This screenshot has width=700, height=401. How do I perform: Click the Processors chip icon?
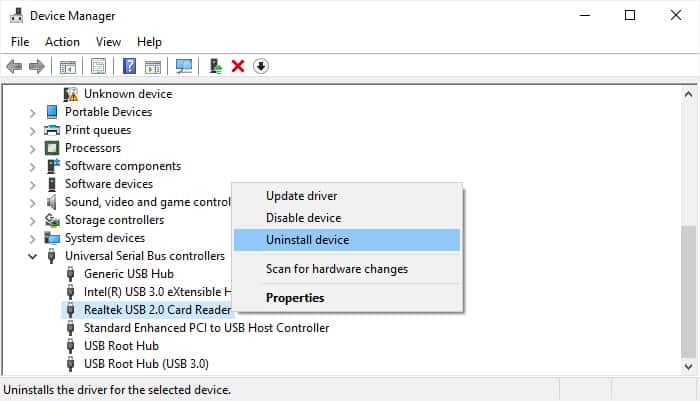tap(52, 148)
